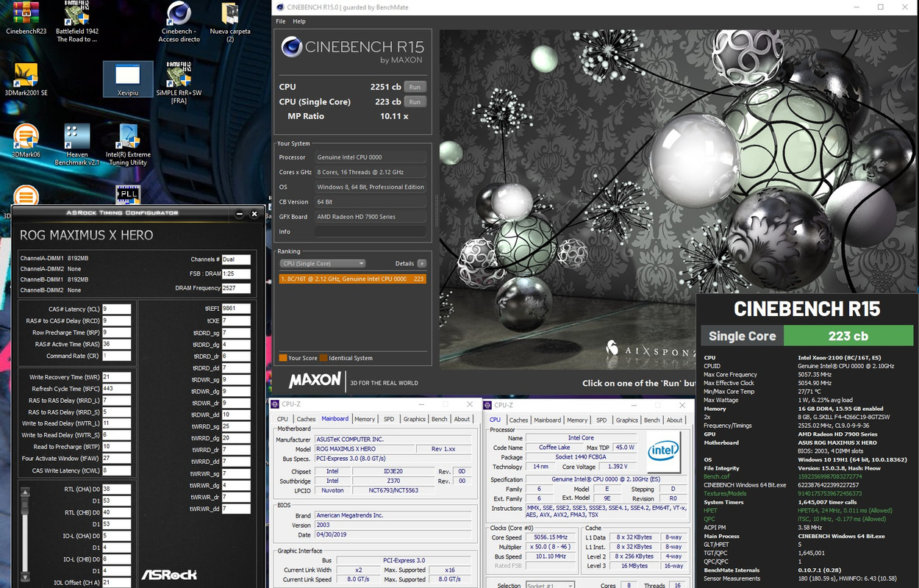Click the RAS# Active Time (tRAS) field
Screen dimensions: 919x588
(116, 344)
